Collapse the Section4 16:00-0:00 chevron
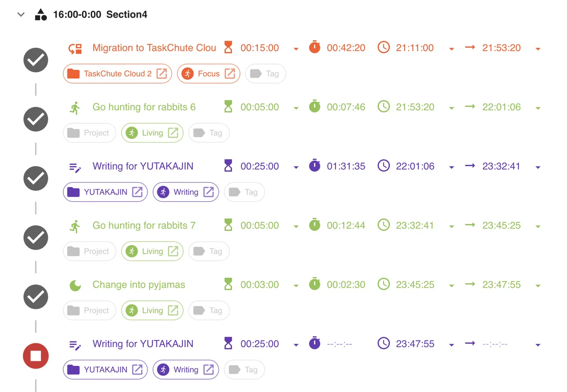This screenshot has height=392, width=567. pyautogui.click(x=21, y=15)
